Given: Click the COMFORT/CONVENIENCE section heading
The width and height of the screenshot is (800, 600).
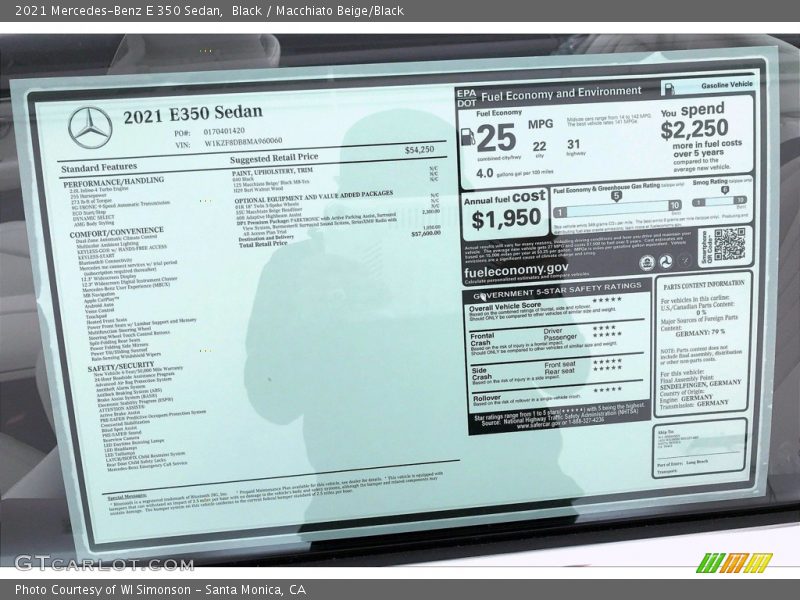Looking at the screenshot, I should coord(116,233).
